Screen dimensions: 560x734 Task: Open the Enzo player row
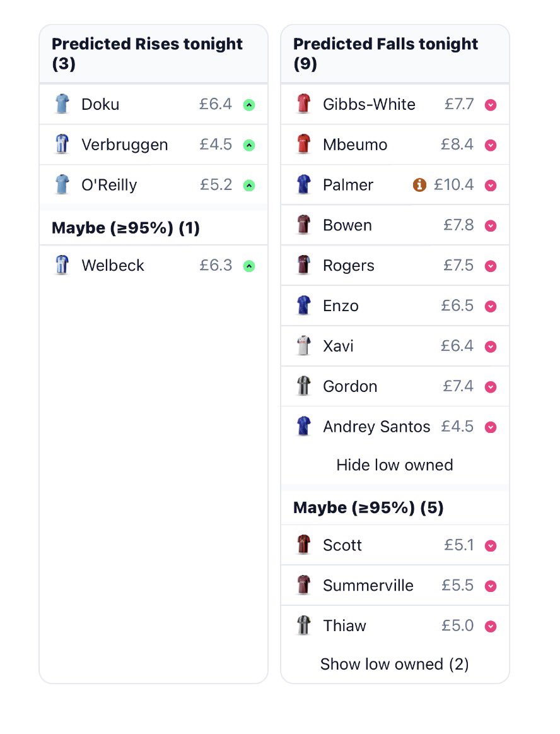click(x=395, y=305)
